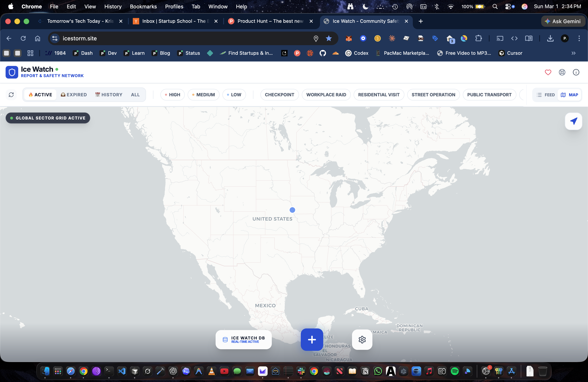Image resolution: width=588 pixels, height=382 pixels.
Task: Select the CHECKPOINT report filter
Action: tap(279, 95)
